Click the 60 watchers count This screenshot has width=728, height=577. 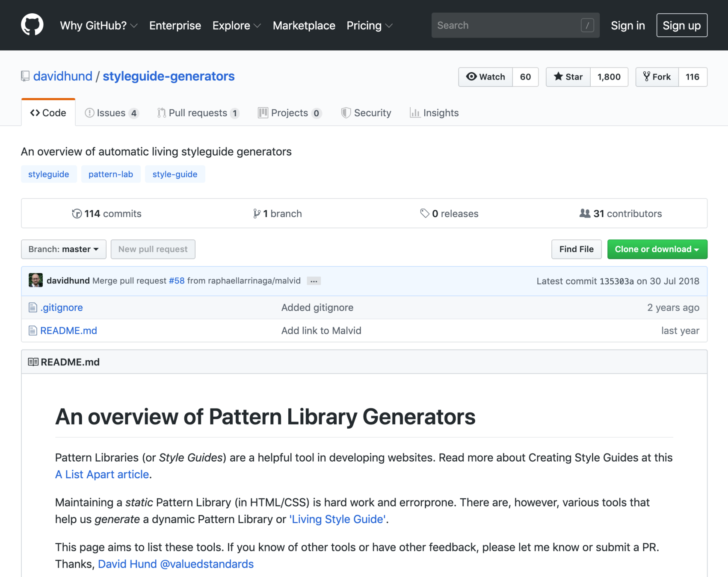point(525,77)
